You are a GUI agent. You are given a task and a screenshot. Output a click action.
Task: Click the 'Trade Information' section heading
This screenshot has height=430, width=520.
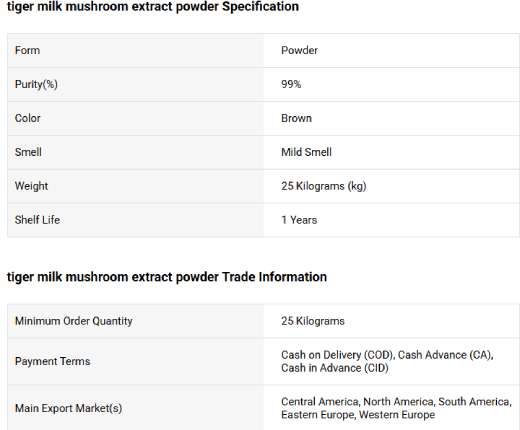point(167,277)
